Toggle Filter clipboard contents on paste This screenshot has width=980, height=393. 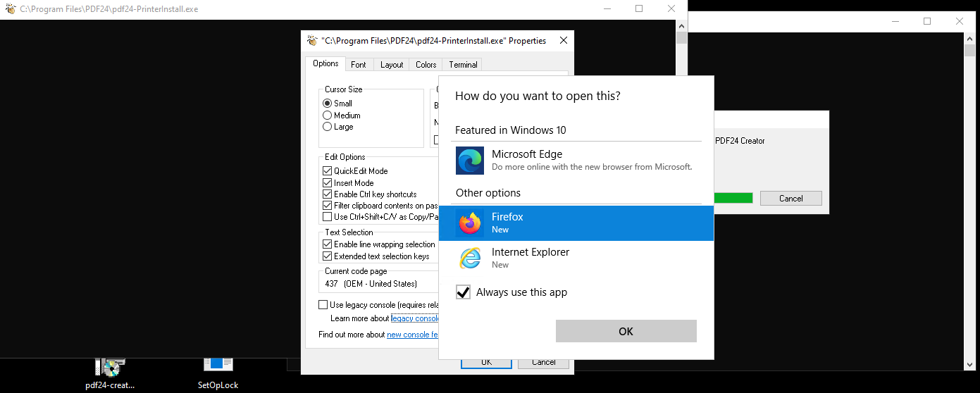point(327,206)
